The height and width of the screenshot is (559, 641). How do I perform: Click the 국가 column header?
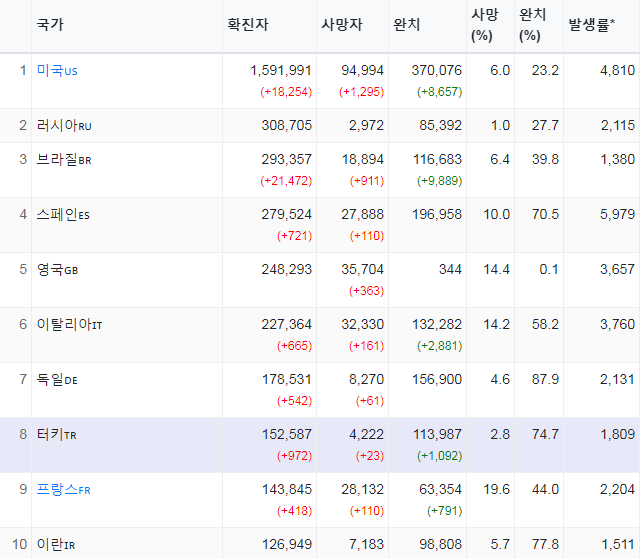[x=50, y=25]
